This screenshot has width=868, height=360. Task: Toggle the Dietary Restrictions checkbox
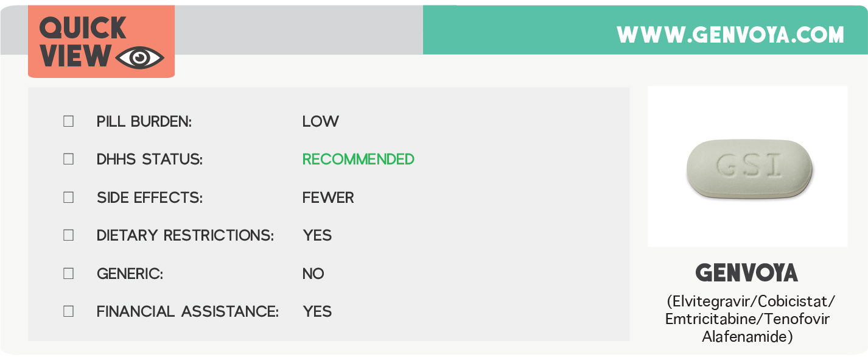point(69,235)
